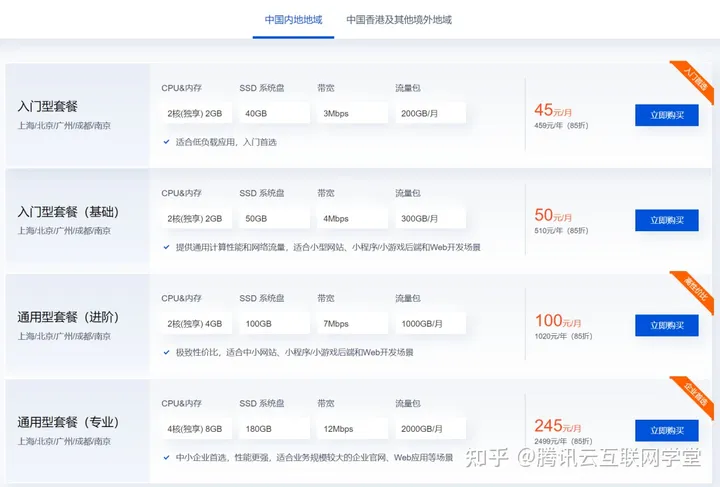The image size is (720, 487).
Task: Click the 50GB SSD value box
Action: [274, 218]
